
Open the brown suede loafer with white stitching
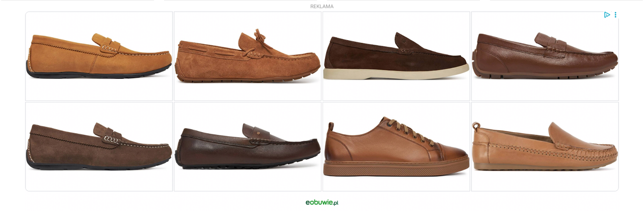pyautogui.click(x=99, y=147)
